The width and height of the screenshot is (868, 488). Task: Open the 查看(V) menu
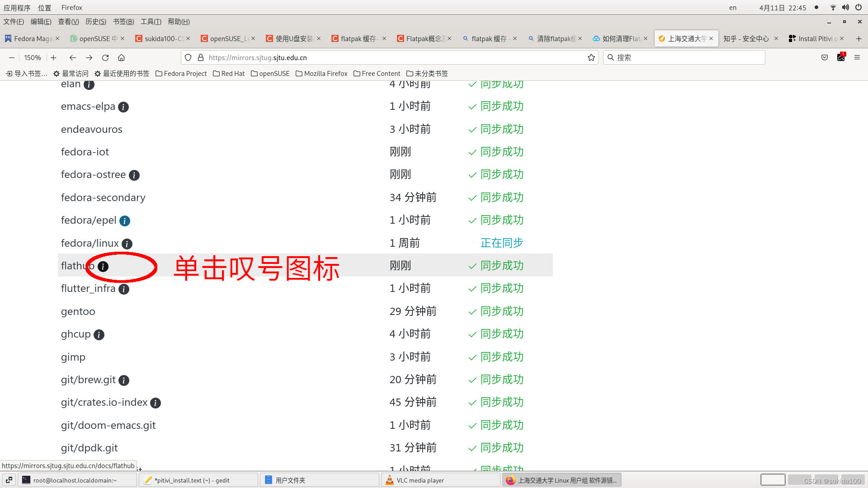click(x=68, y=22)
